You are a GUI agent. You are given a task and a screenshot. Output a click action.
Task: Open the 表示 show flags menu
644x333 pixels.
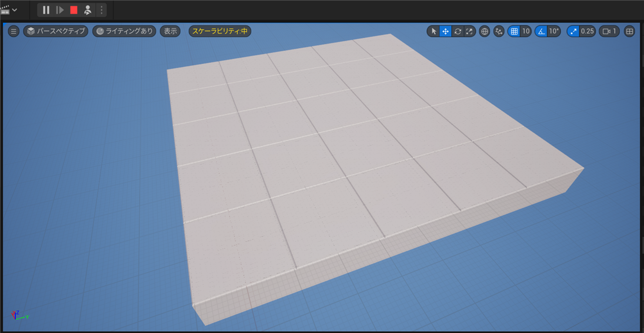pyautogui.click(x=170, y=31)
